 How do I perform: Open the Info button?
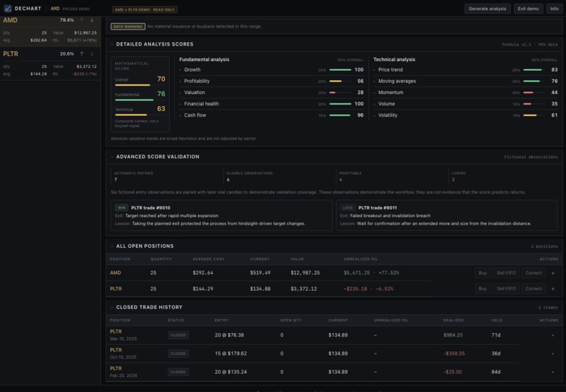(554, 8)
